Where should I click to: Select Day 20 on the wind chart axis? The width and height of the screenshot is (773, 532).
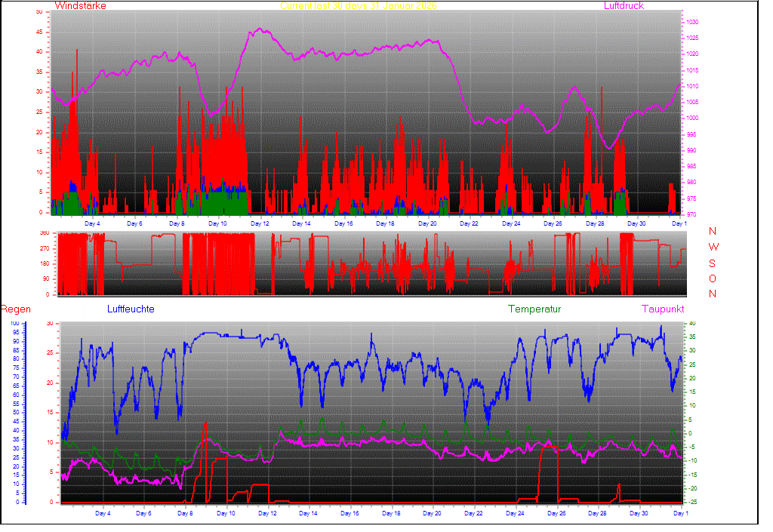pyautogui.click(x=427, y=223)
